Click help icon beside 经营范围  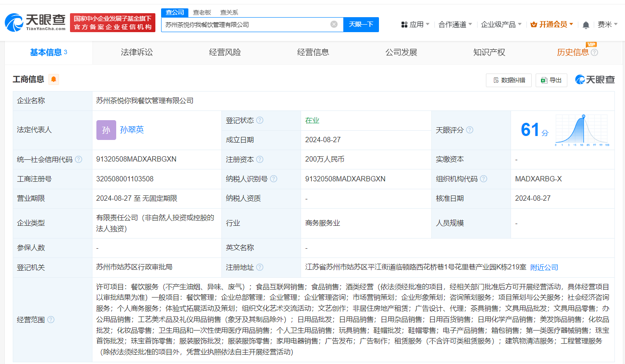(51, 320)
